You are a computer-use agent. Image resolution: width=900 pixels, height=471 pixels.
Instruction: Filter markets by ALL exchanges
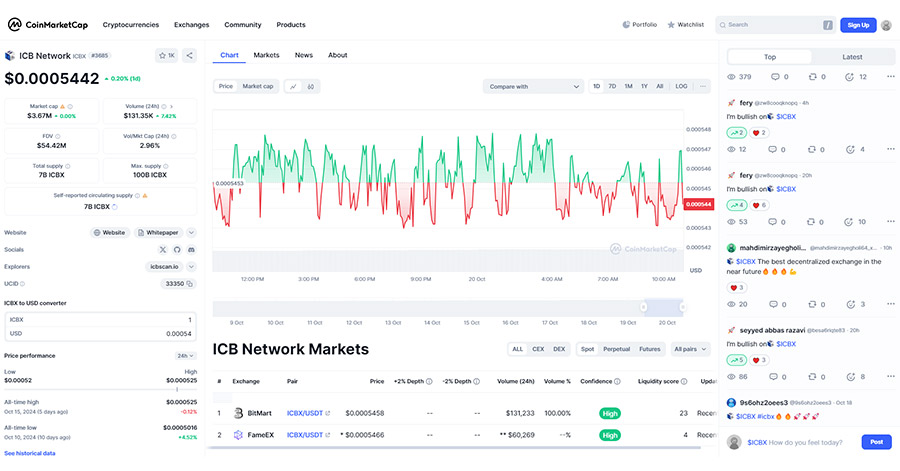coord(518,349)
